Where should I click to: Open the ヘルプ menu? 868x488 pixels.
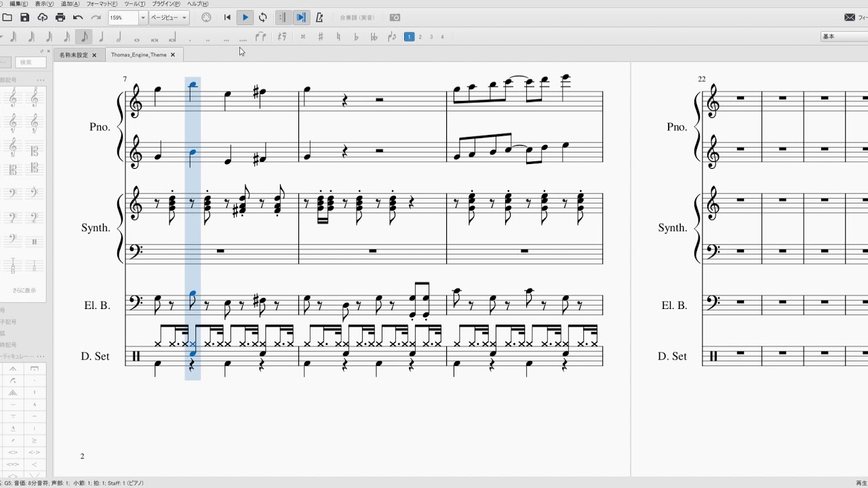[x=197, y=4]
